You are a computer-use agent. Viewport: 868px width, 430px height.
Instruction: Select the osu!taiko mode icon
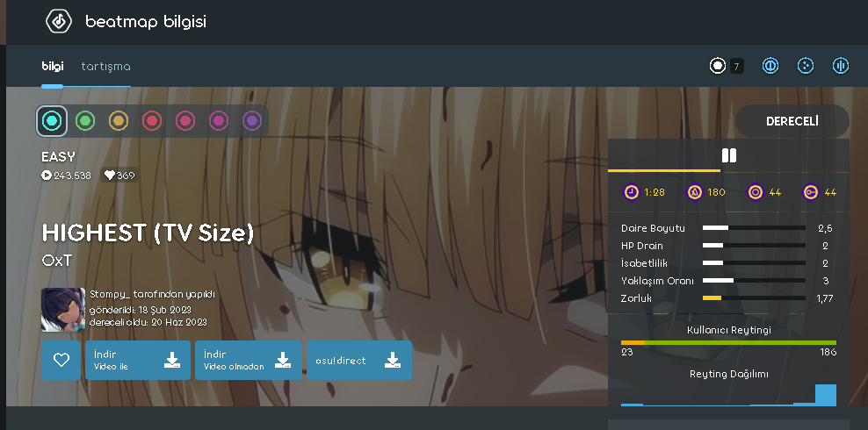point(770,67)
